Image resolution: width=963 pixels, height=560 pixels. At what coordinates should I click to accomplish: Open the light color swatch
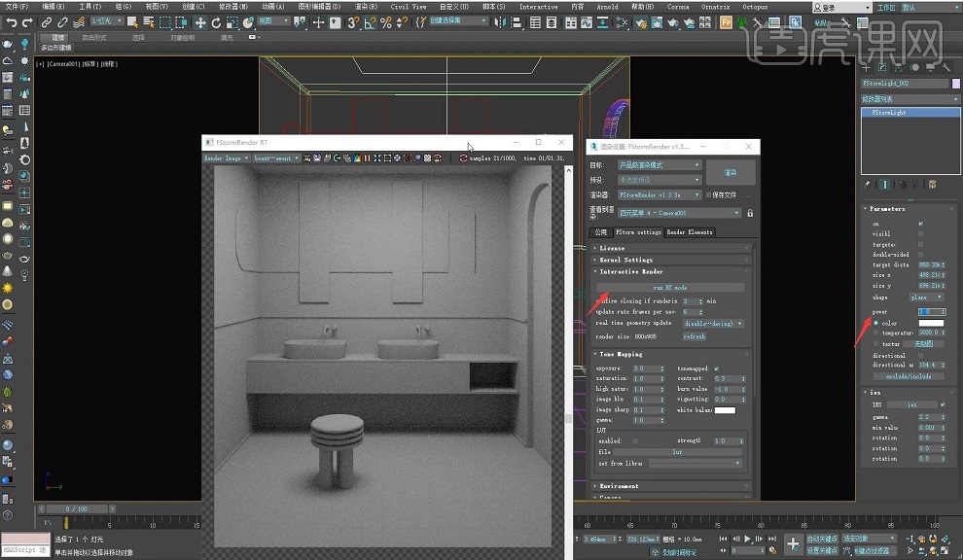point(931,323)
